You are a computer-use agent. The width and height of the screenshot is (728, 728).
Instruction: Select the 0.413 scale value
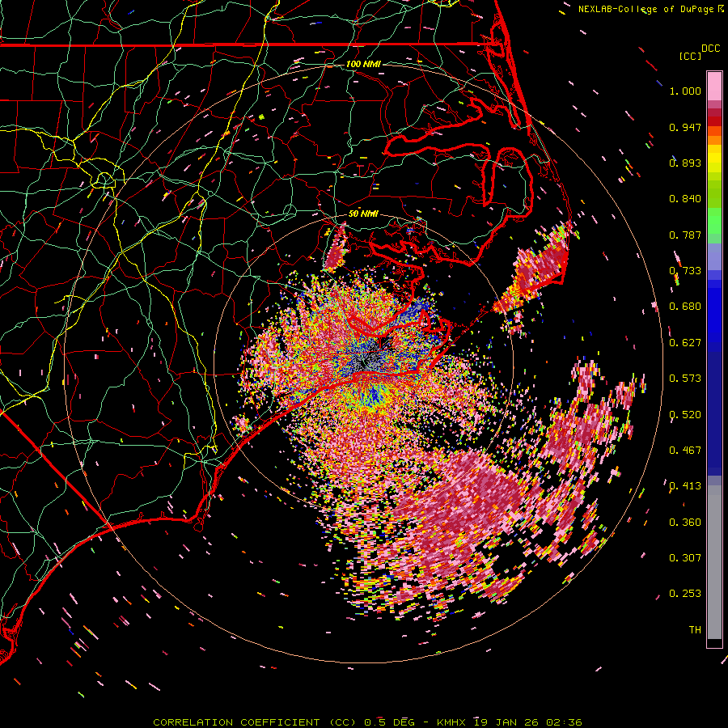[x=685, y=486]
